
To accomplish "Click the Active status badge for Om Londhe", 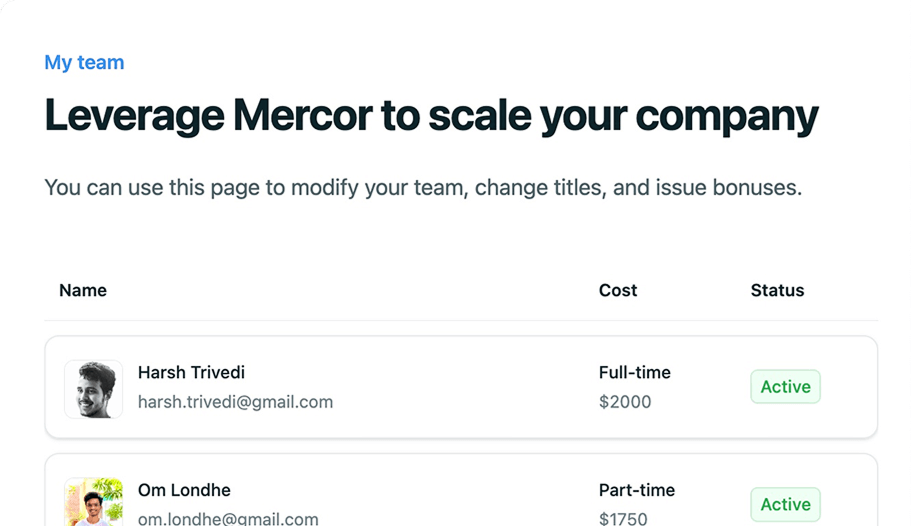I will point(785,505).
